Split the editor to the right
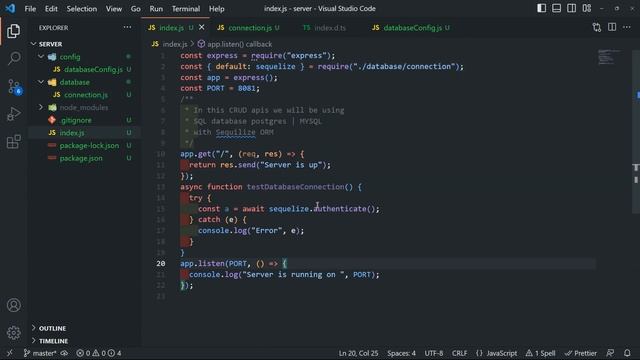 click(612, 27)
